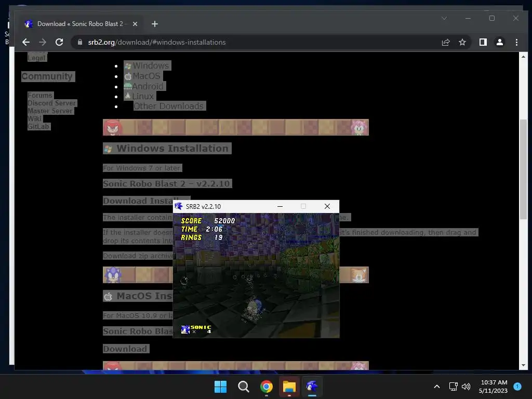Open the notification badge in the tray
Image resolution: width=532 pixels, height=399 pixels.
click(x=517, y=387)
